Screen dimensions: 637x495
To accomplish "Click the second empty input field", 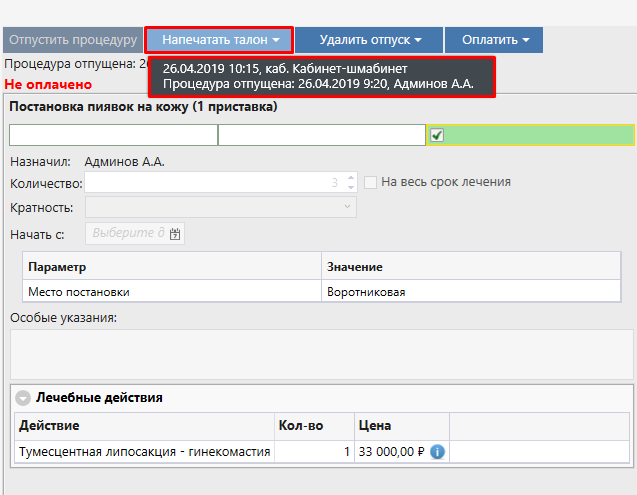I will 322,136.
